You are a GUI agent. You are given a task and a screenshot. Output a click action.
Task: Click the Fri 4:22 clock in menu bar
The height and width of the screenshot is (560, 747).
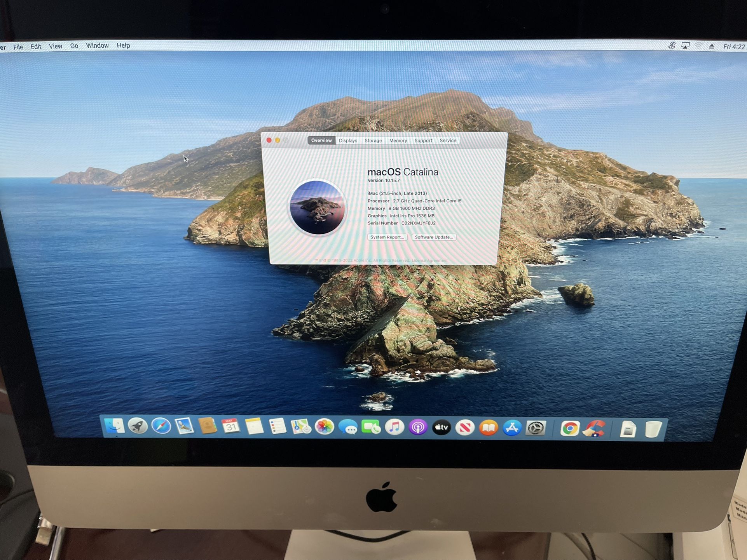tap(734, 47)
